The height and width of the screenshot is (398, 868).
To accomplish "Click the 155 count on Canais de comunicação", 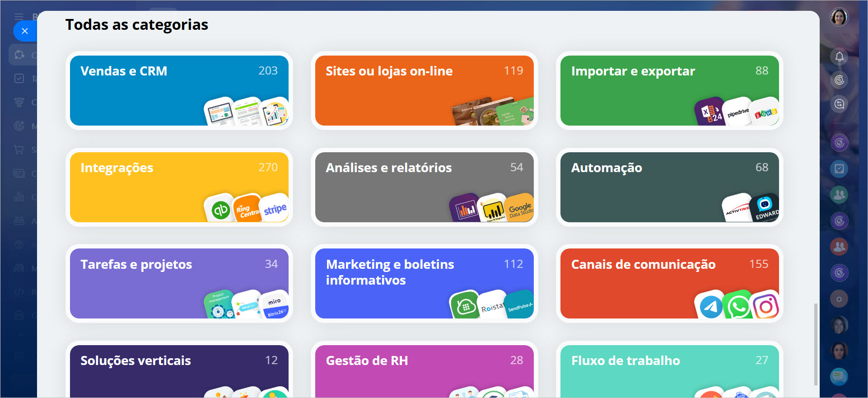I will pyautogui.click(x=759, y=264).
